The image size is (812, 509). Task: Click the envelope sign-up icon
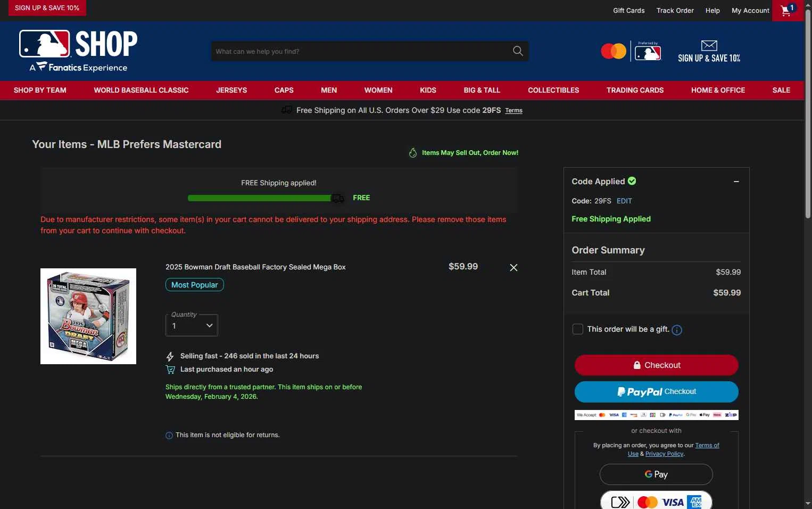point(709,46)
